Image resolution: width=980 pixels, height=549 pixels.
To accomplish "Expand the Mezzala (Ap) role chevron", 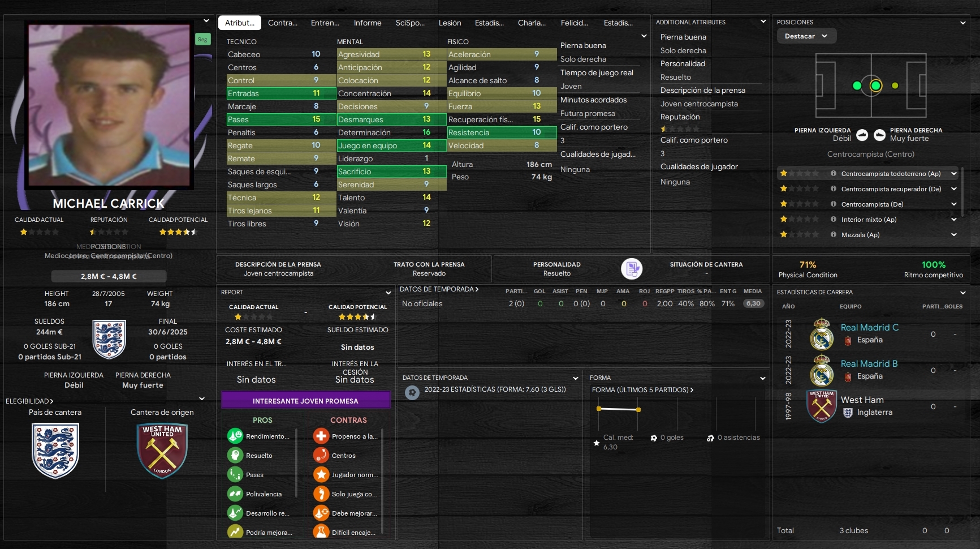I will point(954,235).
